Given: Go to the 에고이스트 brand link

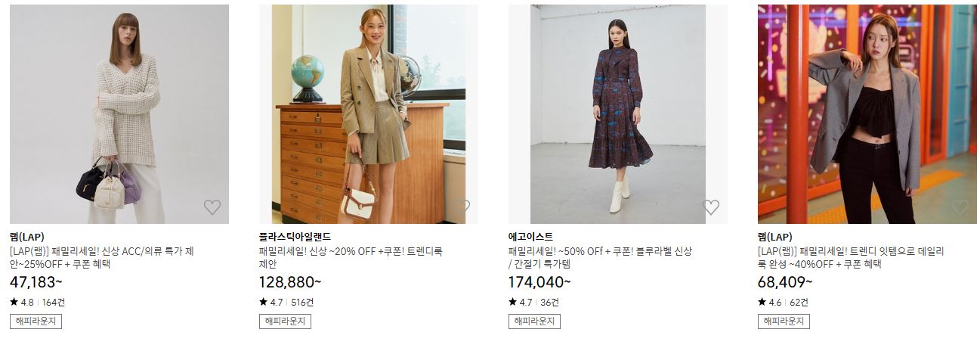Looking at the screenshot, I should point(530,237).
